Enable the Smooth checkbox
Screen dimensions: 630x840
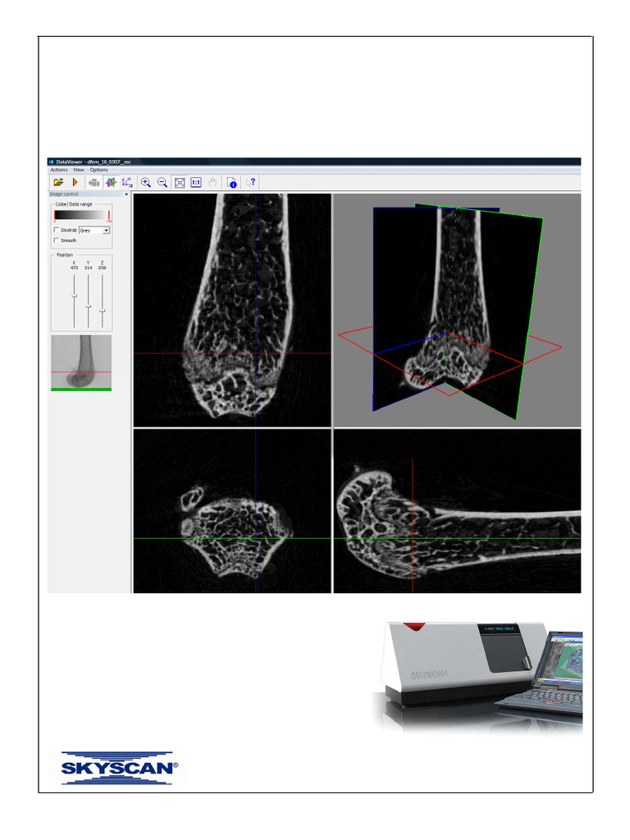[57, 240]
